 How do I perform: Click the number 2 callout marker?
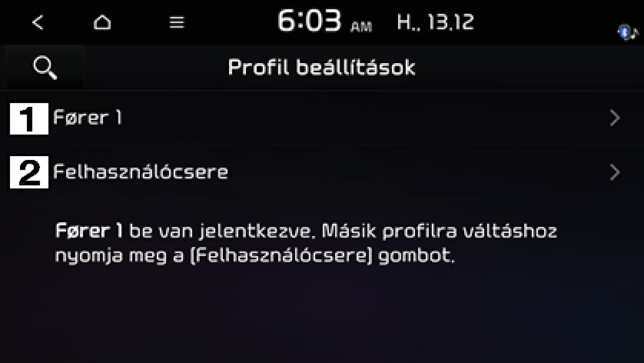29,172
